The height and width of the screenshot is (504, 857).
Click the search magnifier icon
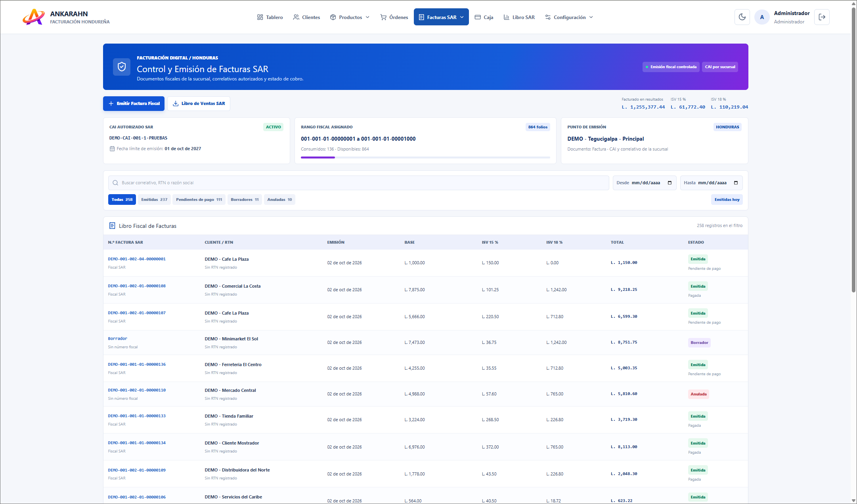point(115,183)
